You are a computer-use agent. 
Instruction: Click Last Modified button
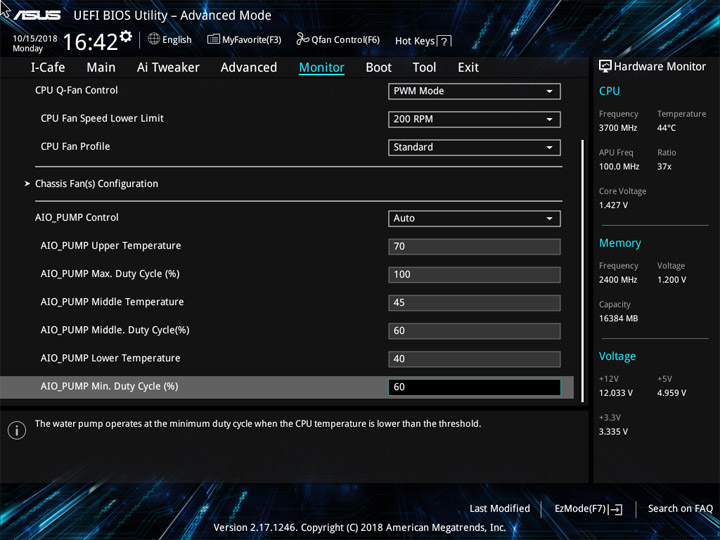pos(500,508)
